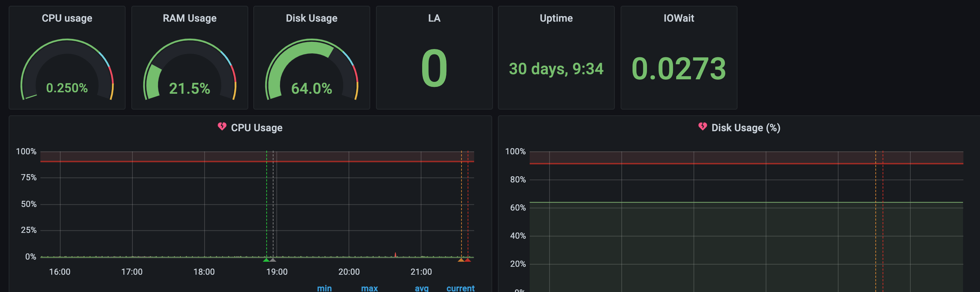Sort the CPU legend by max column
Image resolution: width=980 pixels, height=292 pixels.
(369, 288)
